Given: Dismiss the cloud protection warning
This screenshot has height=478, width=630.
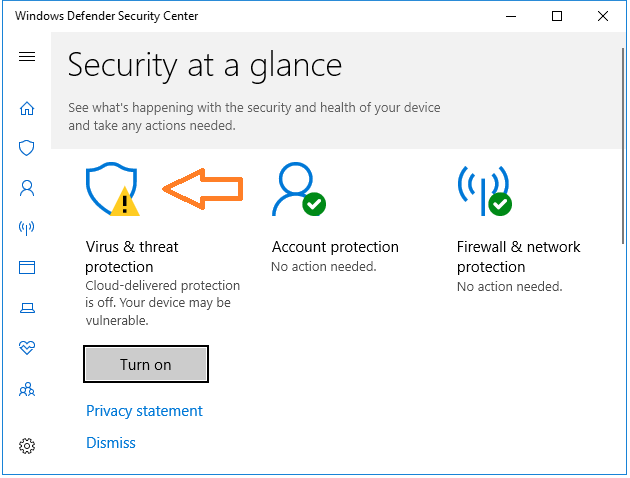Looking at the screenshot, I should [x=111, y=443].
